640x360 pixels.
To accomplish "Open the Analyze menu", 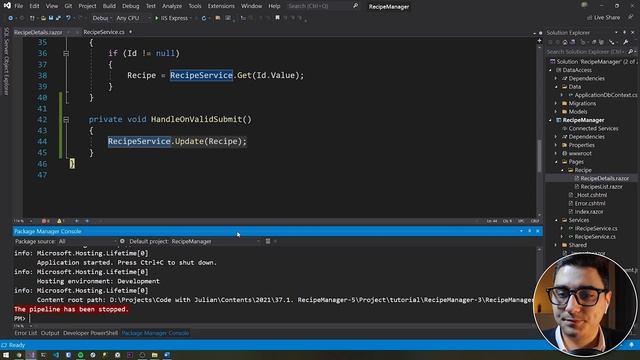I will [172, 6].
